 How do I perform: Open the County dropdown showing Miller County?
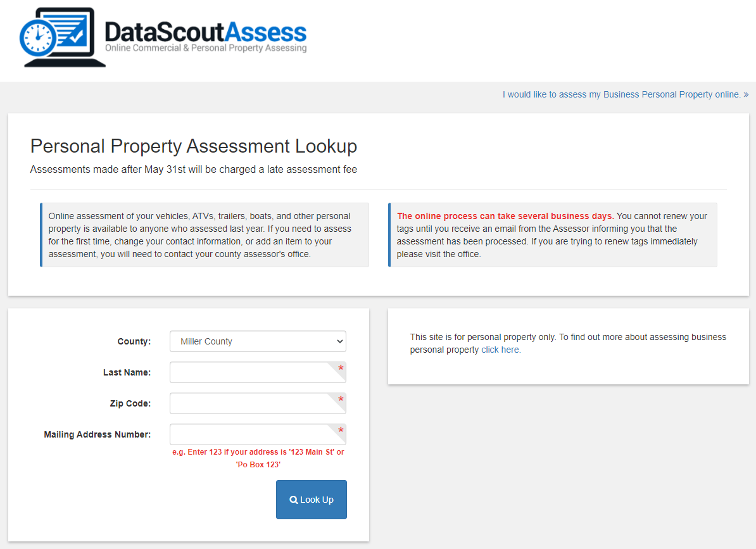[x=258, y=341]
